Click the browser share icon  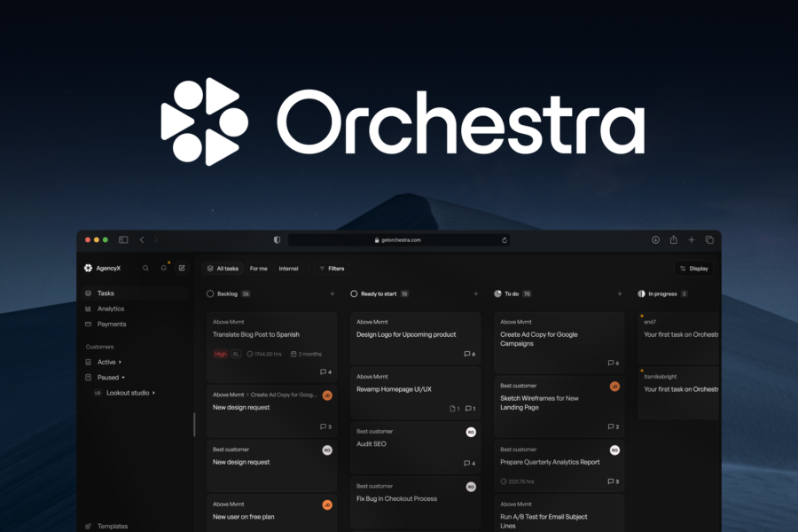coord(673,239)
